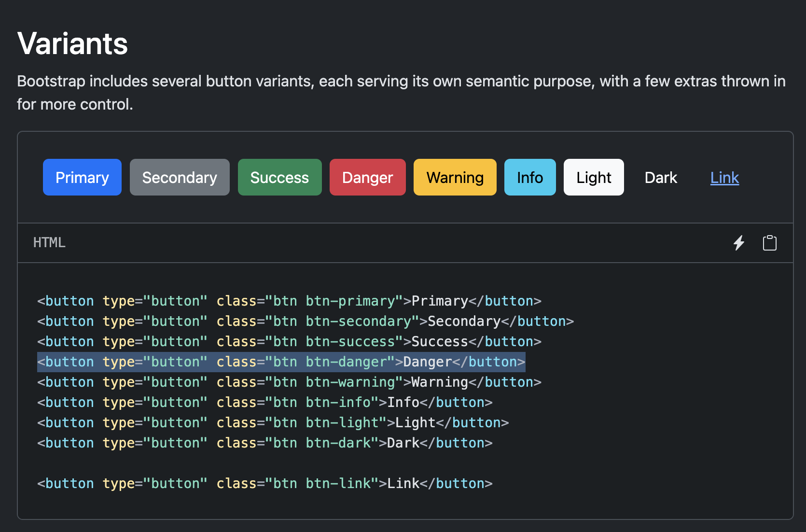Click the yellow Warning button

point(455,177)
